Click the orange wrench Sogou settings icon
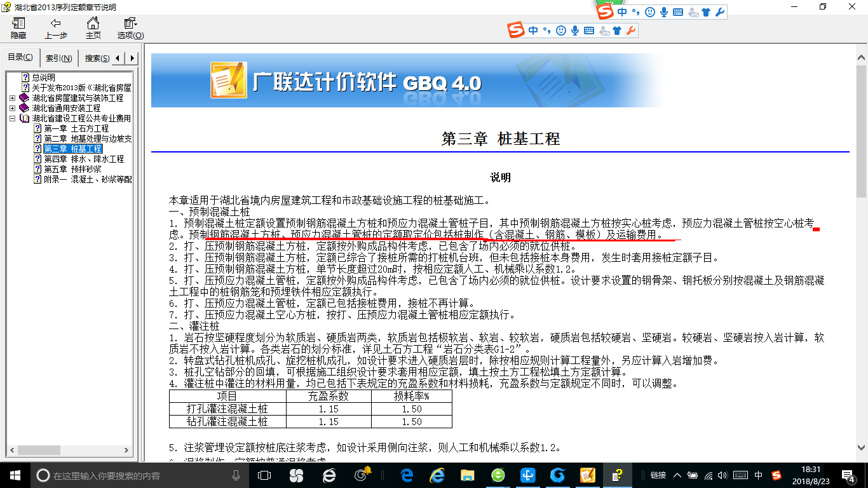Viewport: 868px width, 488px height. (631, 30)
